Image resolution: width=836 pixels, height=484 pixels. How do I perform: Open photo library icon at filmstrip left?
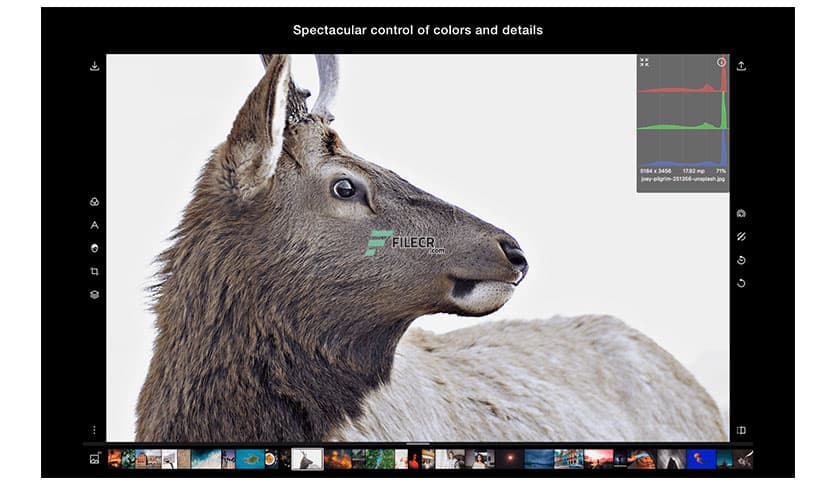click(94, 459)
